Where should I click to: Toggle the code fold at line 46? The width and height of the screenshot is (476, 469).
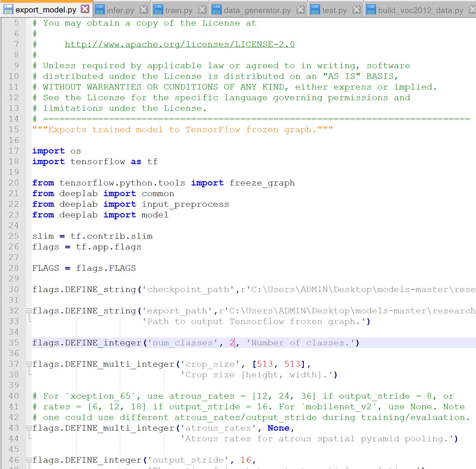tap(28, 460)
